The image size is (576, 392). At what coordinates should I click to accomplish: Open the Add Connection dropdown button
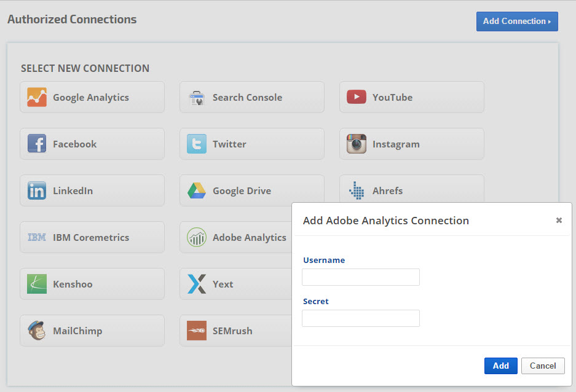tap(516, 21)
